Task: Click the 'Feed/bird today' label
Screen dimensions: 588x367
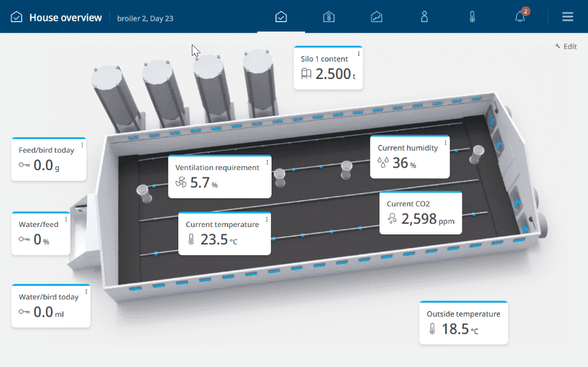Action: click(46, 150)
